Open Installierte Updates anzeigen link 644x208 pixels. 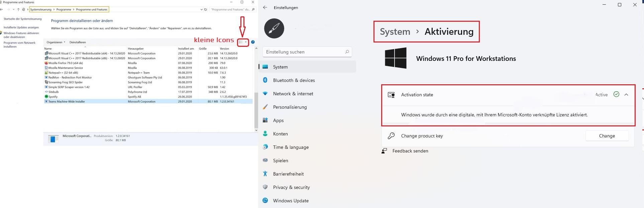21,27
